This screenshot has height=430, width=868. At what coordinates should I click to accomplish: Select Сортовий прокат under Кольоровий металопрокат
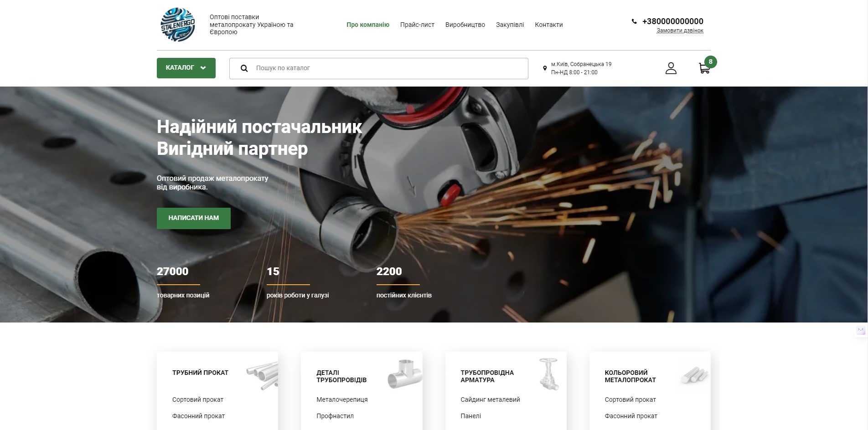pyautogui.click(x=630, y=399)
